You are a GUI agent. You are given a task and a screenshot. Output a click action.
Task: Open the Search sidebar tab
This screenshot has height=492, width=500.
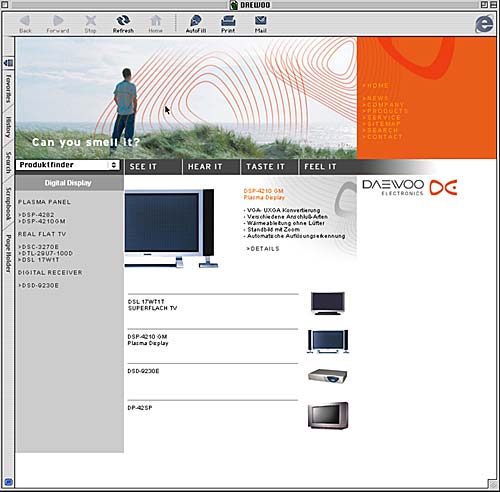click(x=8, y=163)
